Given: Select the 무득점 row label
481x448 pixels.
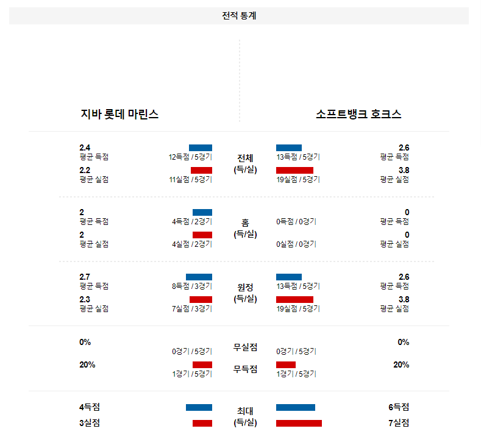Looking at the screenshot, I should click(245, 369).
